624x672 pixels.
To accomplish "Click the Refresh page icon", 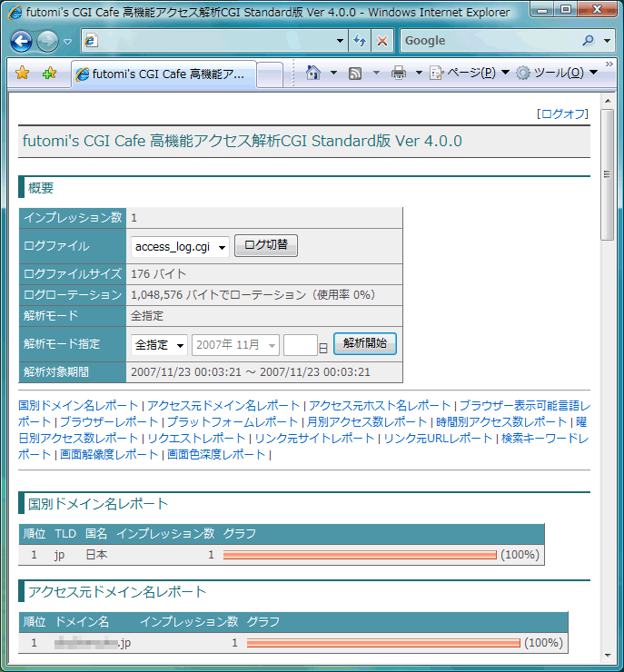I will point(360,41).
